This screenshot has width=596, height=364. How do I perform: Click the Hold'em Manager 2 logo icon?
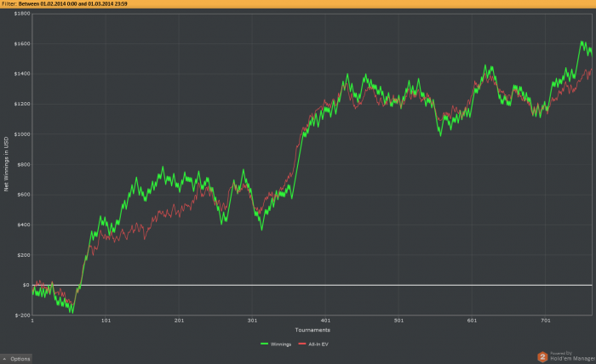pyautogui.click(x=542, y=357)
